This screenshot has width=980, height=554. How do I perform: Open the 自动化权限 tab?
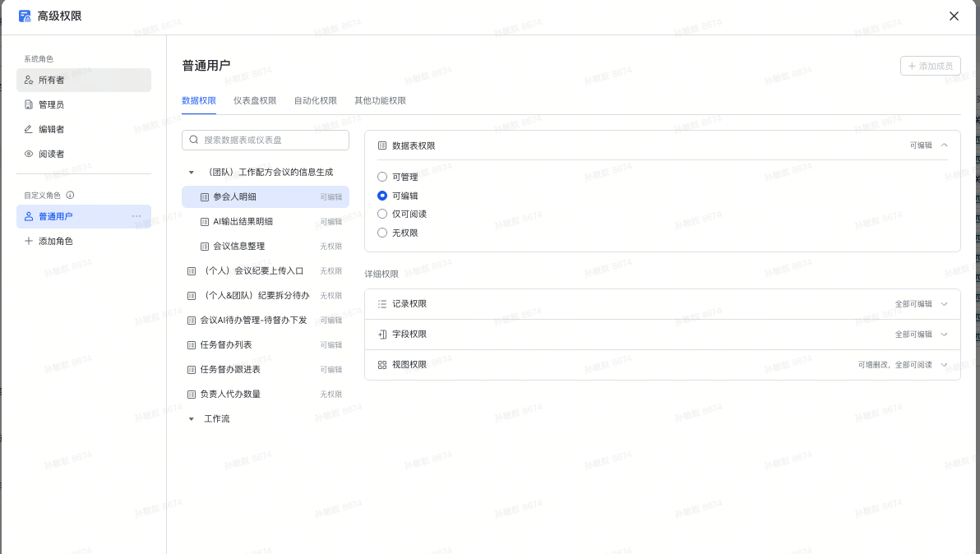click(x=316, y=101)
